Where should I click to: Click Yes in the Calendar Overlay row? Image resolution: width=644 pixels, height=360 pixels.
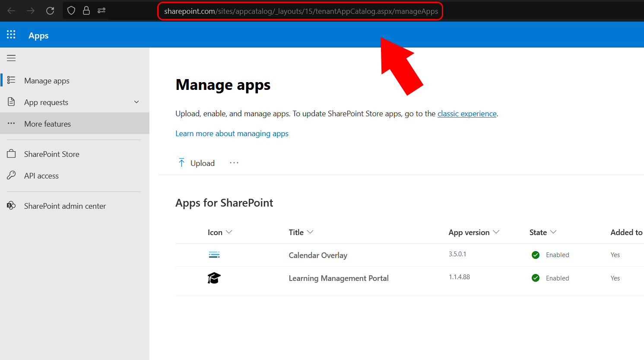click(615, 255)
